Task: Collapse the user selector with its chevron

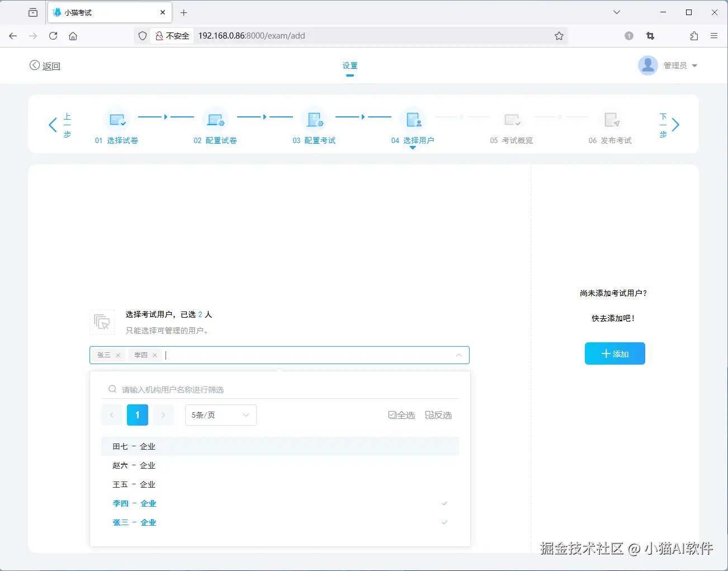Action: 458,355
